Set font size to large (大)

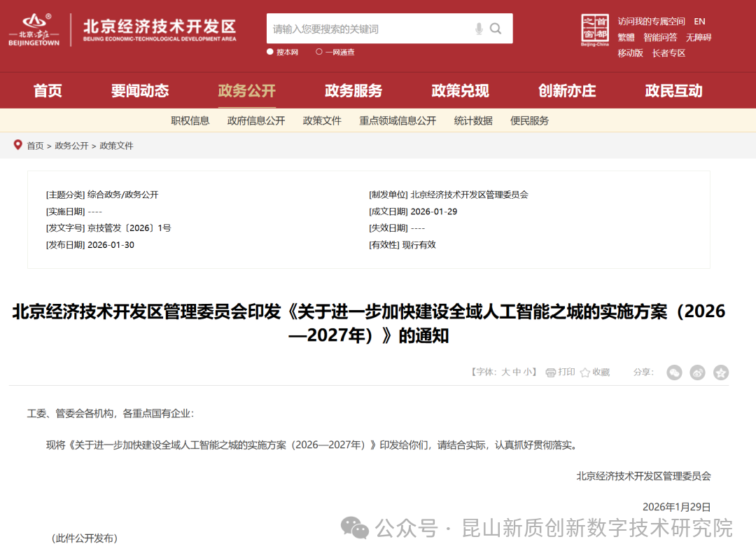coord(505,372)
